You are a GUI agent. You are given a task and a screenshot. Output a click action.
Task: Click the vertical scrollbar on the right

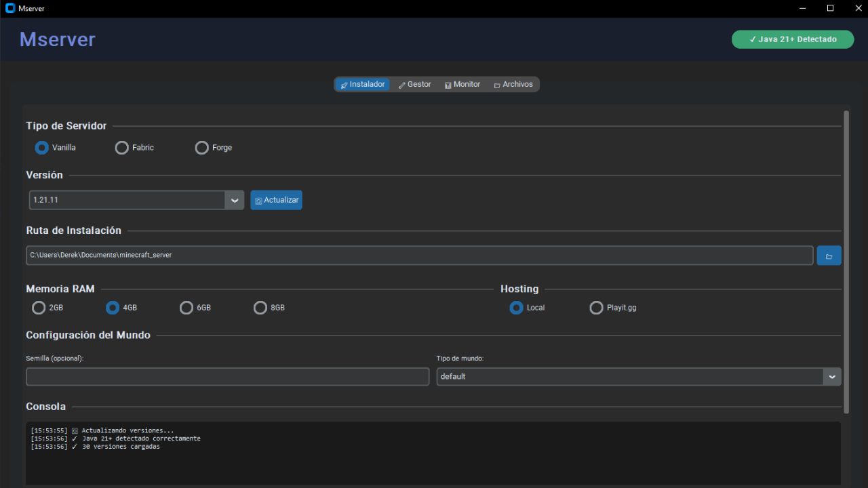tap(846, 261)
